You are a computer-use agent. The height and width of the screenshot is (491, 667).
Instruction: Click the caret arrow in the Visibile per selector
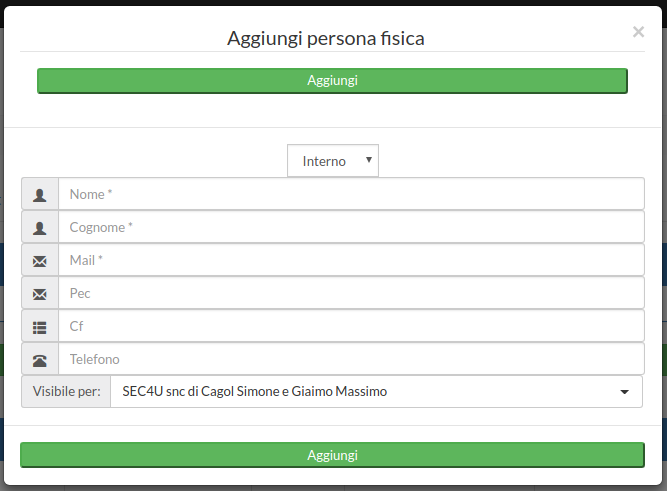click(x=624, y=392)
